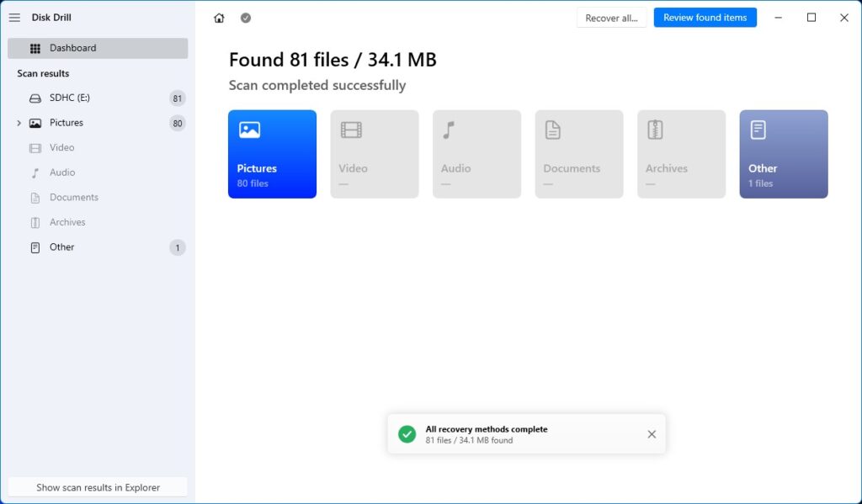Open the hamburger menu

[x=14, y=18]
